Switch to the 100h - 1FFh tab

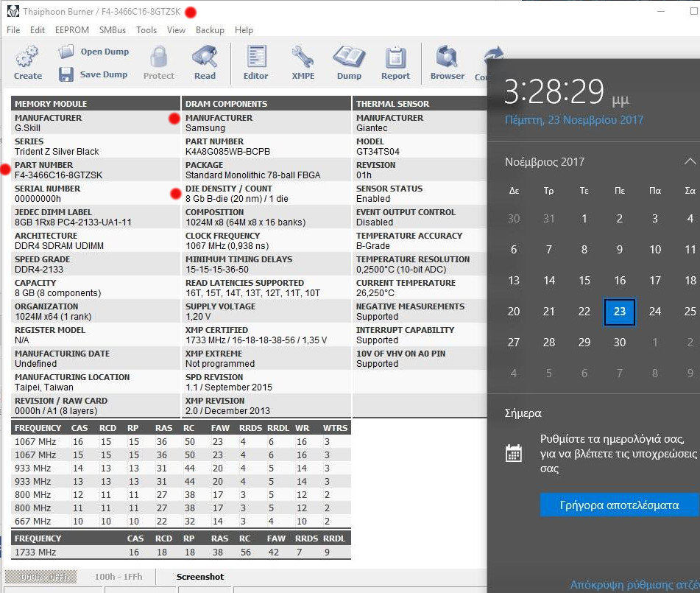click(x=119, y=577)
